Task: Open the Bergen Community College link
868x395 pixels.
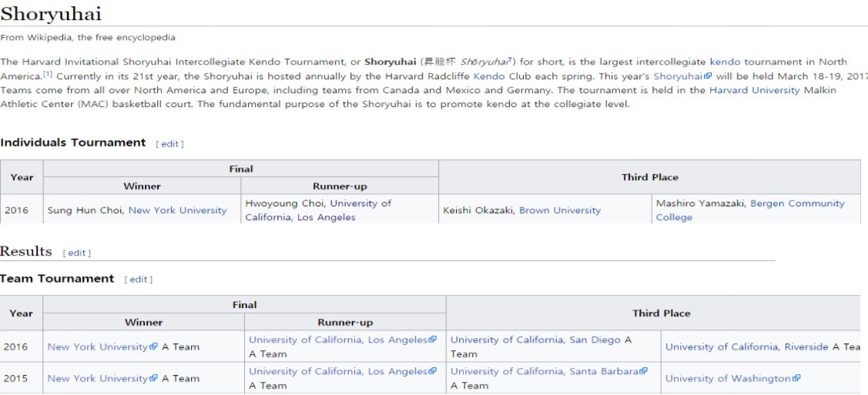Action: 750,210
